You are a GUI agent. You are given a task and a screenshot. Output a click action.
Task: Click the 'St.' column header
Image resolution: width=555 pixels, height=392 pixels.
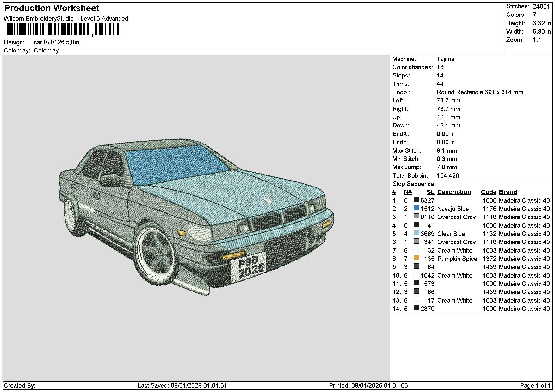pyautogui.click(x=430, y=192)
